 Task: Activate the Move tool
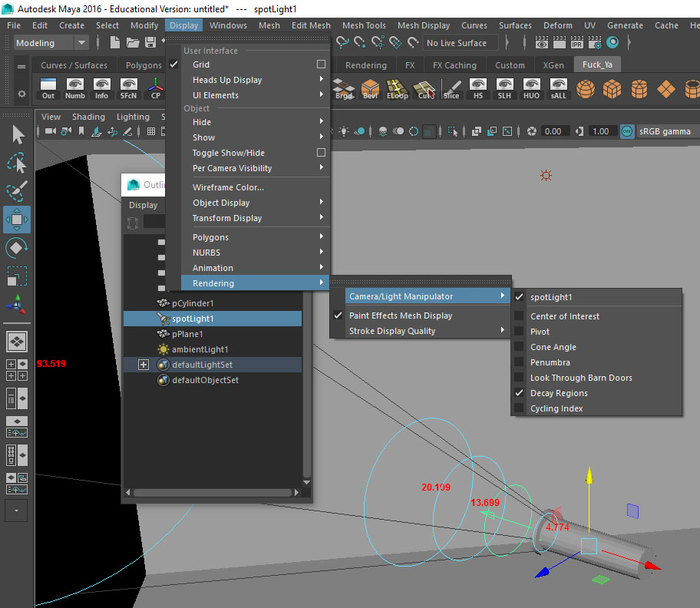[x=17, y=220]
